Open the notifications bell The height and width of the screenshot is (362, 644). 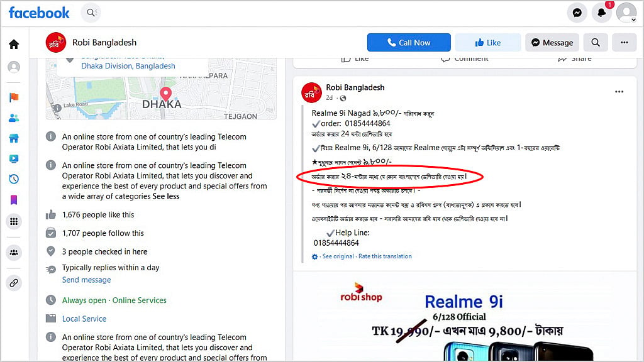click(602, 13)
